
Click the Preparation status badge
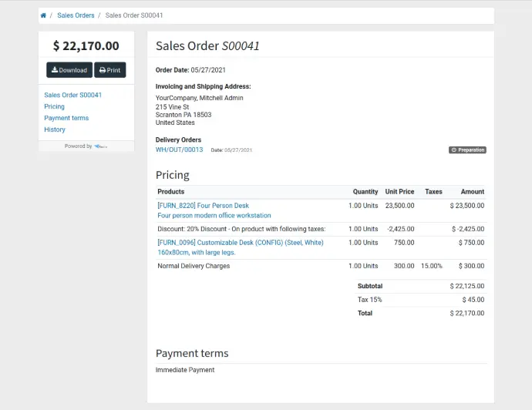(x=467, y=150)
